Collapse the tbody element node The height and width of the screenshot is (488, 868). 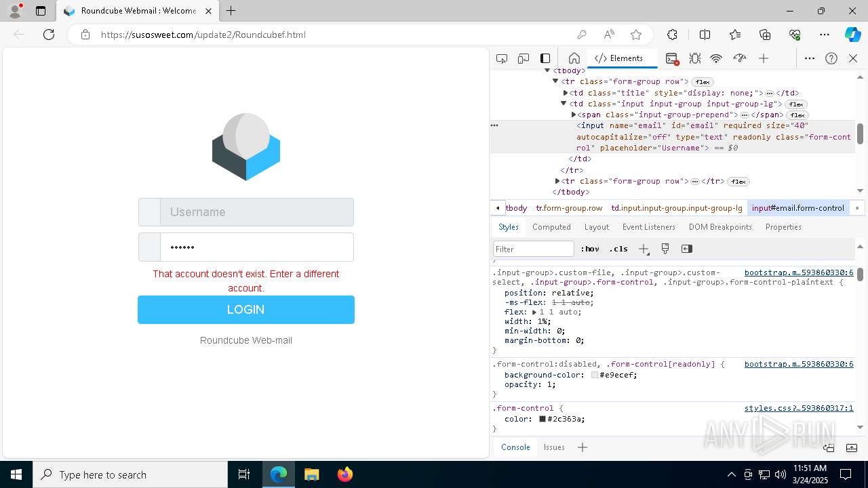pos(547,70)
